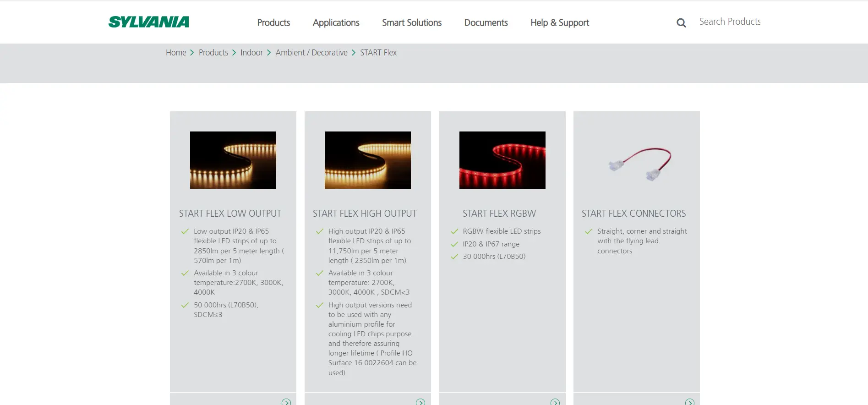Go to Ambient / Decorative breadcrumb

pos(311,53)
